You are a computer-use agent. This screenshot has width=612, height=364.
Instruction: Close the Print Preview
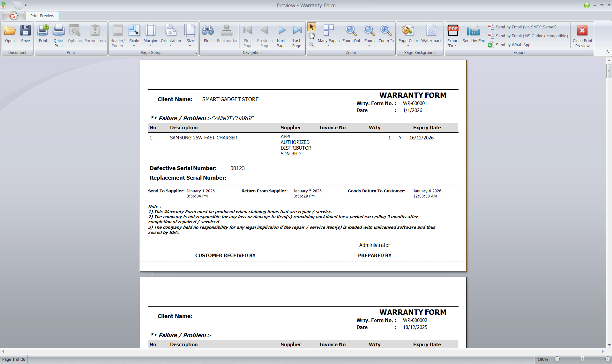pyautogui.click(x=582, y=35)
